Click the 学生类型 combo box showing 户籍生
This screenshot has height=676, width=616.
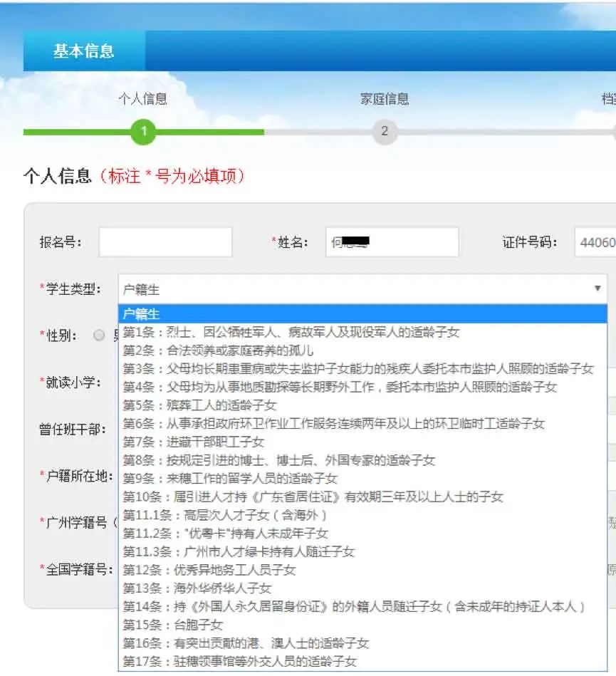pyautogui.click(x=362, y=289)
